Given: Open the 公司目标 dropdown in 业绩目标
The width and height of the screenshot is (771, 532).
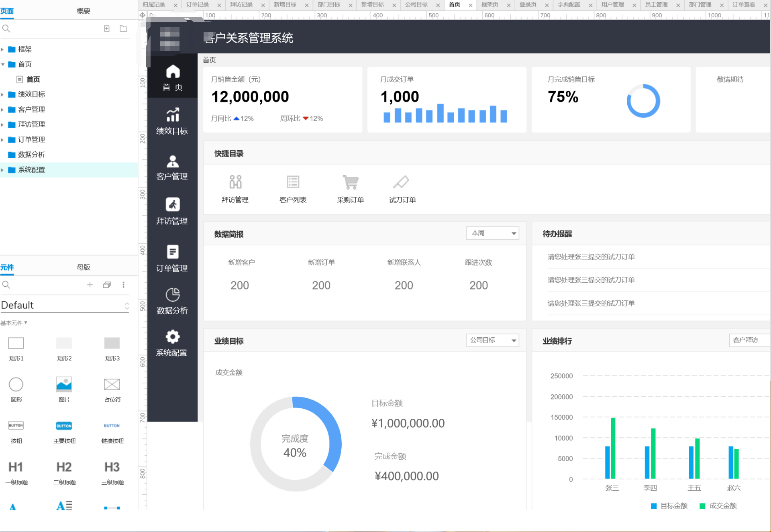Looking at the screenshot, I should tap(492, 340).
